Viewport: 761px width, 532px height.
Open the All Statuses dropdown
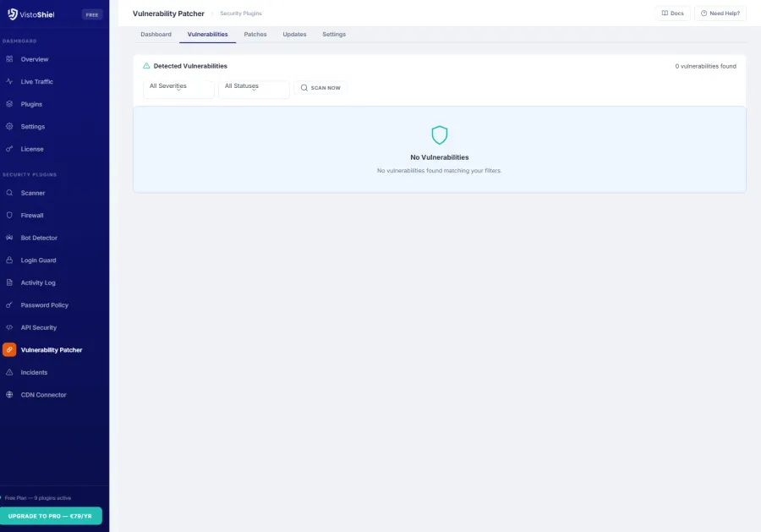pos(254,88)
